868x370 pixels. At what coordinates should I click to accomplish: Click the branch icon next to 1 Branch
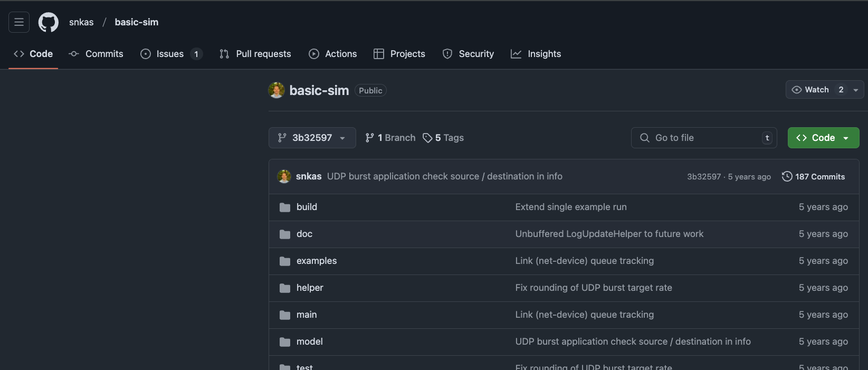pos(370,138)
